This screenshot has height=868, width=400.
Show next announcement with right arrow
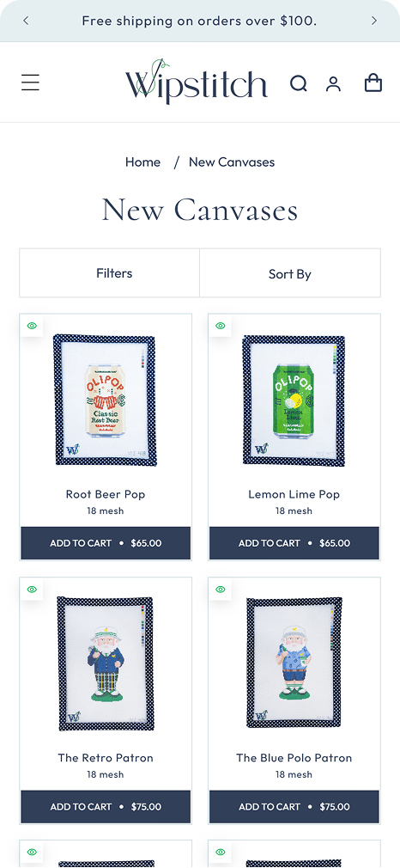click(x=374, y=21)
